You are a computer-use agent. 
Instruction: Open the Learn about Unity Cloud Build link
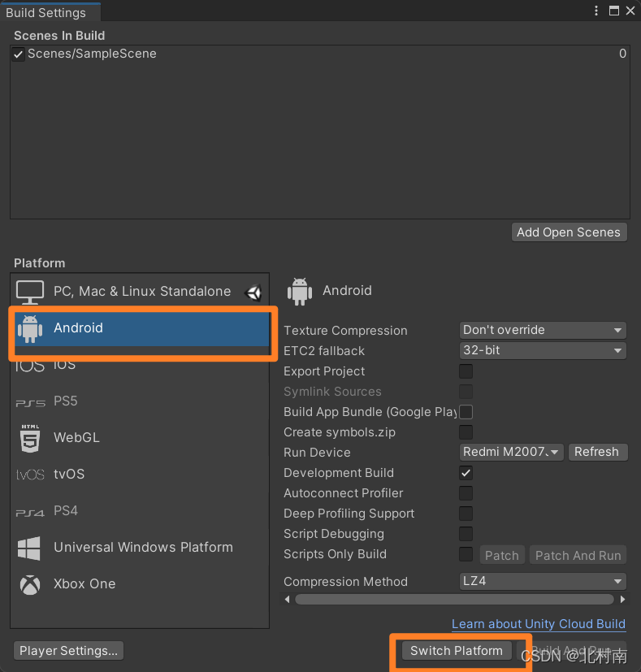(539, 624)
